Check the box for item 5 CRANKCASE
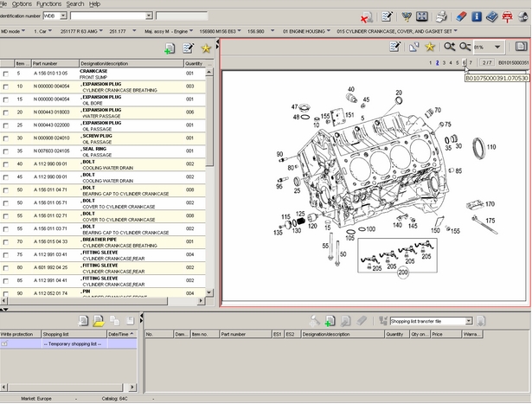 tap(6, 74)
